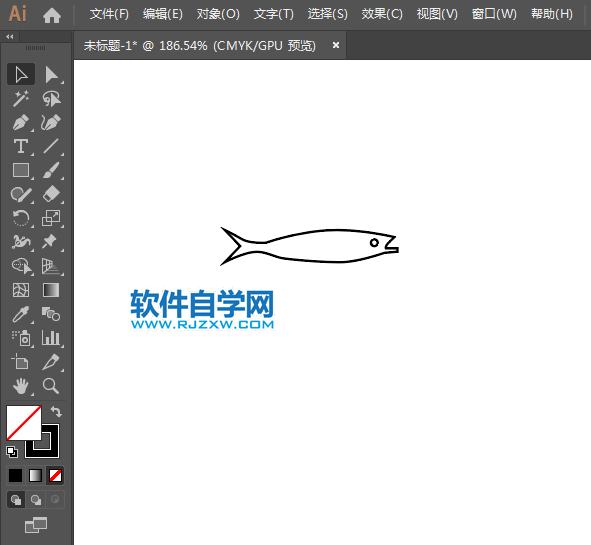Screen dimensions: 591x545
Task: Select the Hand tool
Action: pos(21,386)
